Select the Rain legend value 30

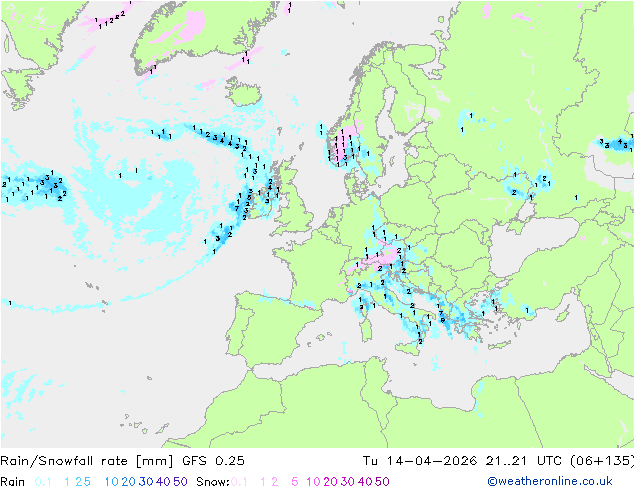[x=146, y=482]
